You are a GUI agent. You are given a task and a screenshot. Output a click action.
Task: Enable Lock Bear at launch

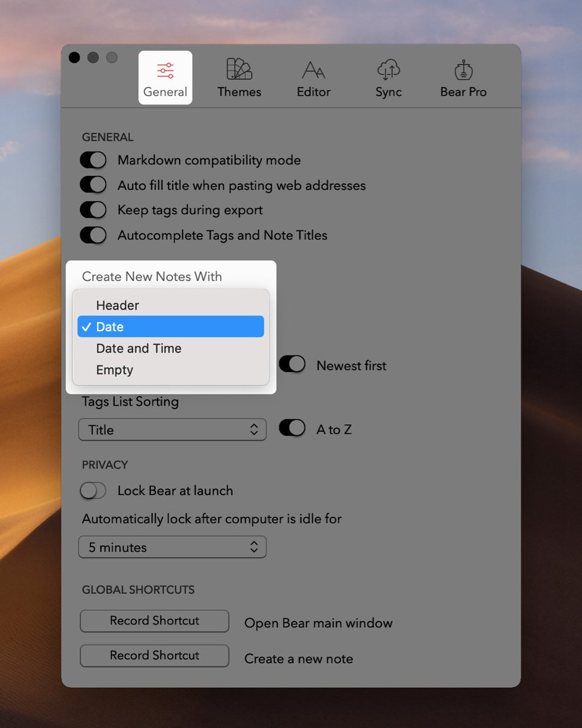93,490
